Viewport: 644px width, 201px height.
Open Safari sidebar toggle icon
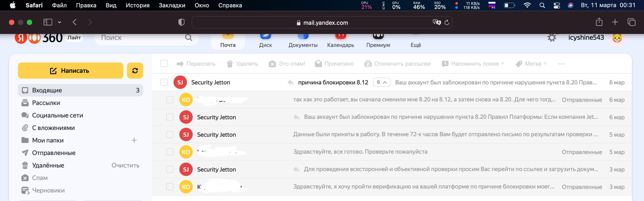click(x=48, y=22)
